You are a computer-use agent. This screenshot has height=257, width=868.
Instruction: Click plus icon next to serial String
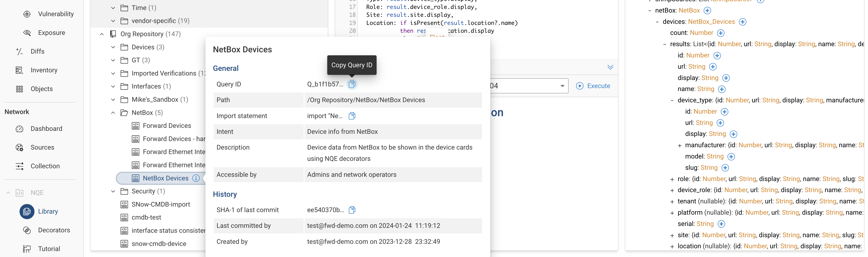click(x=721, y=224)
